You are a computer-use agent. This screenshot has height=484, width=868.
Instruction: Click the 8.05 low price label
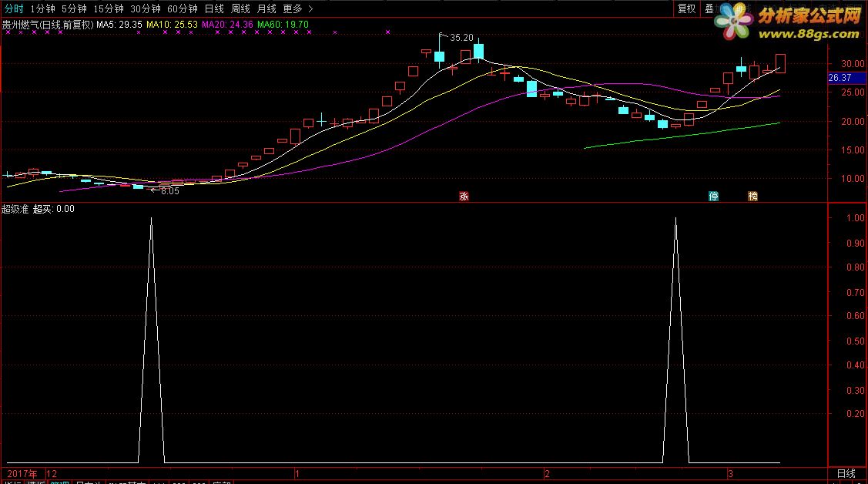pyautogui.click(x=170, y=191)
